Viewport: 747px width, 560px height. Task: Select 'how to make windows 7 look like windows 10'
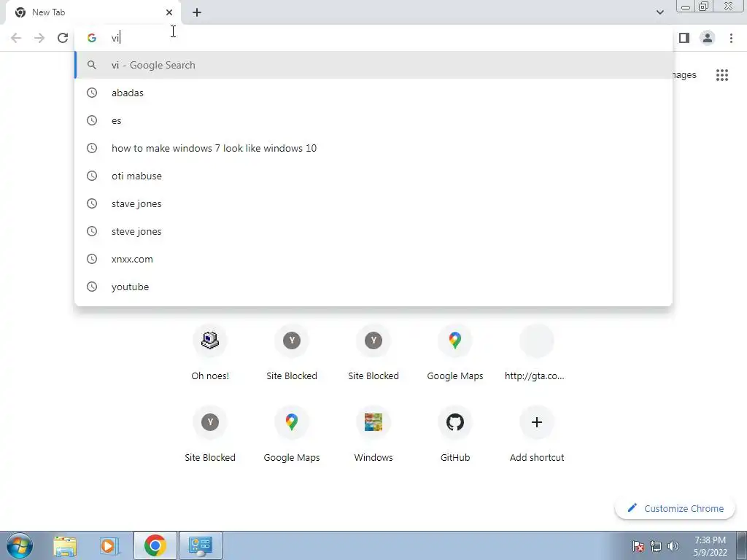tap(373, 148)
